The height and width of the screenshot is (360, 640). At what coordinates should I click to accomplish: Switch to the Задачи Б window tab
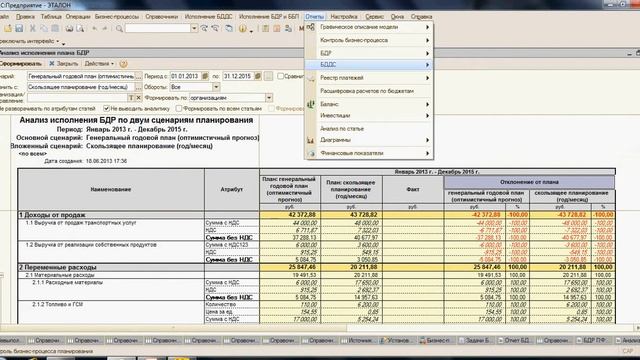[x=476, y=340]
